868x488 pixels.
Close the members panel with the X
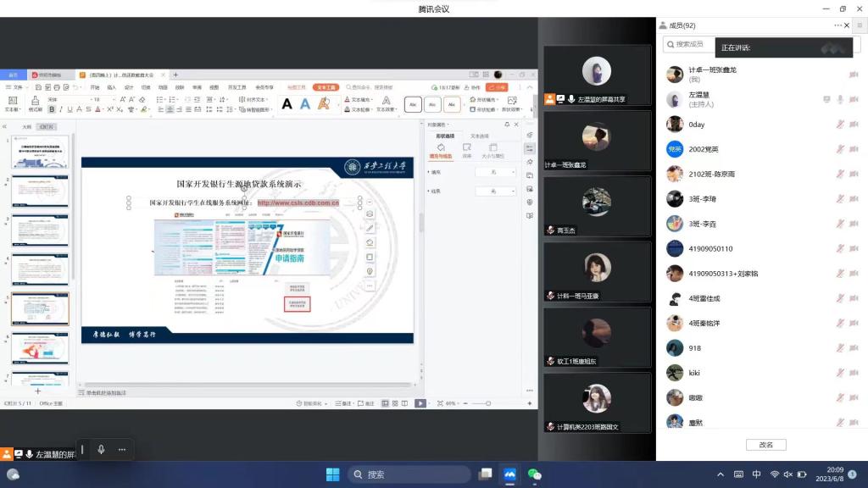tap(847, 25)
